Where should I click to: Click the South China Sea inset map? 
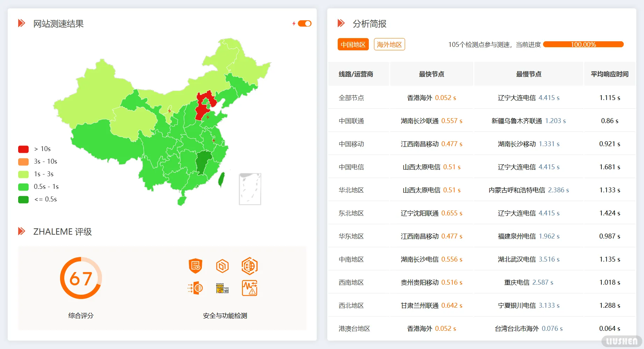250,189
